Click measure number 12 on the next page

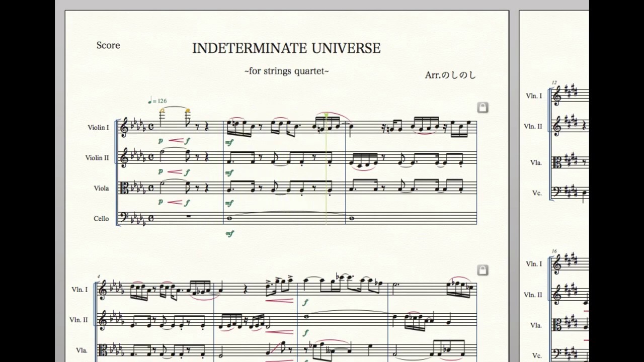coord(554,82)
